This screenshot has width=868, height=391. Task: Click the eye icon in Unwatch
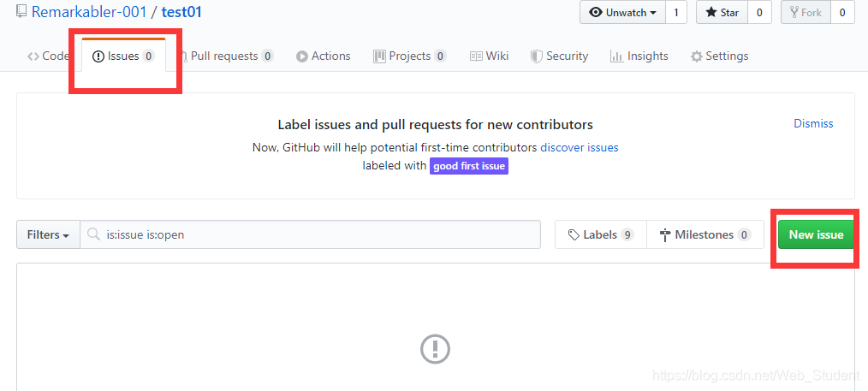(596, 12)
